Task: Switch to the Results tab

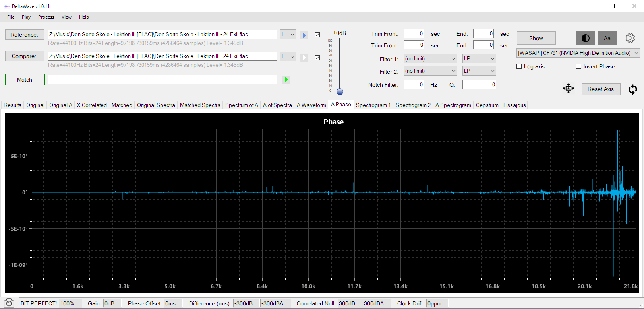Action: click(12, 105)
